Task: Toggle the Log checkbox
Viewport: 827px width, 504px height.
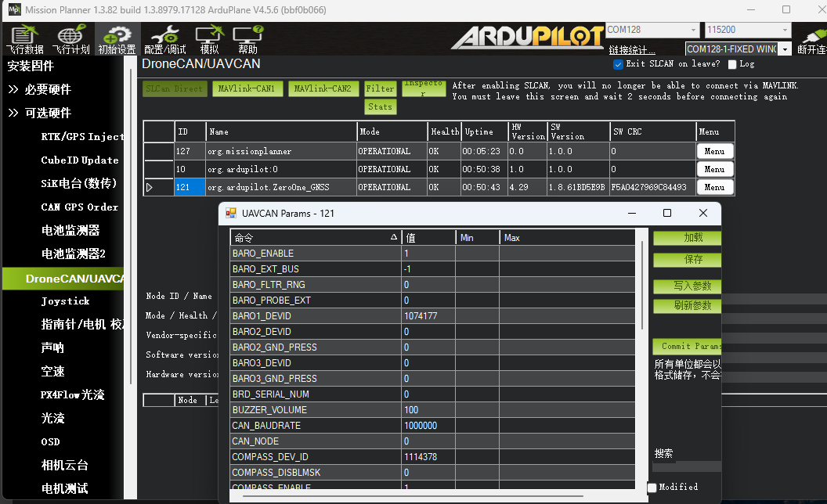Action: coord(732,64)
